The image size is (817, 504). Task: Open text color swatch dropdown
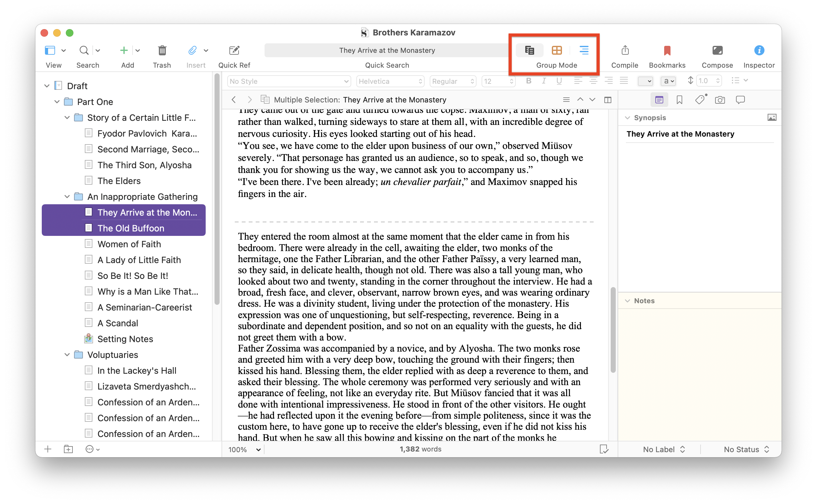[645, 81]
